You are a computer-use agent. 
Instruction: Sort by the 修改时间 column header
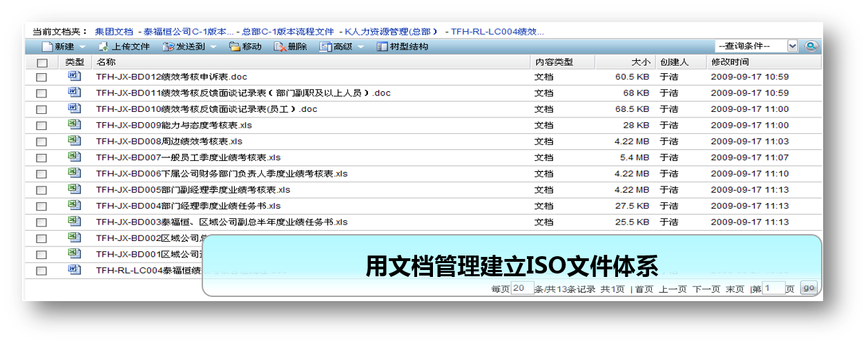tap(731, 62)
